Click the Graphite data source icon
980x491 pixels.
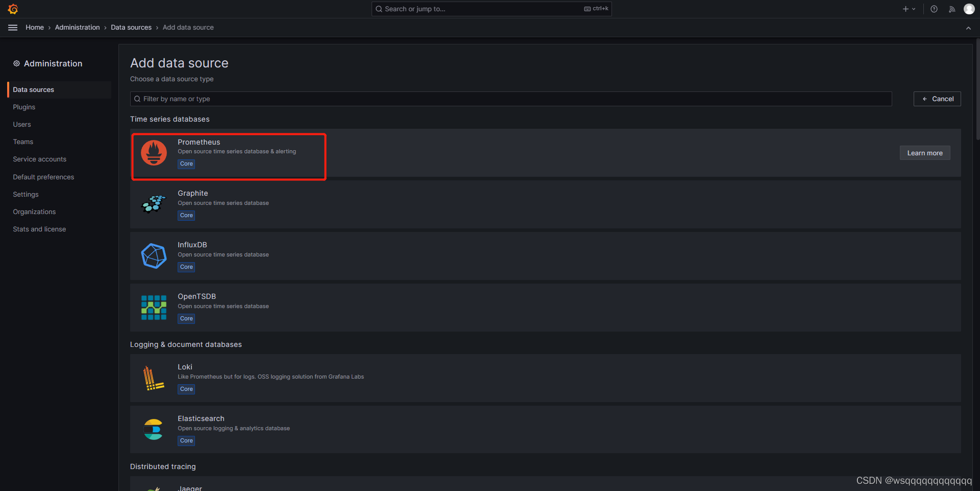click(x=153, y=204)
